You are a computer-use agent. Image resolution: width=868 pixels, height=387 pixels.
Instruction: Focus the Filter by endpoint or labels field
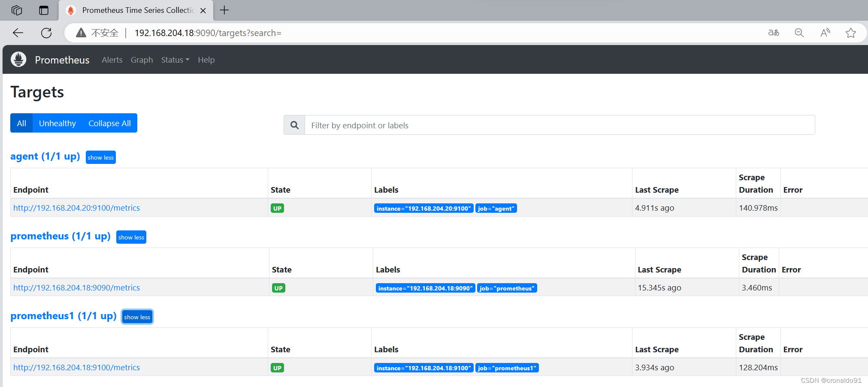tap(560, 125)
